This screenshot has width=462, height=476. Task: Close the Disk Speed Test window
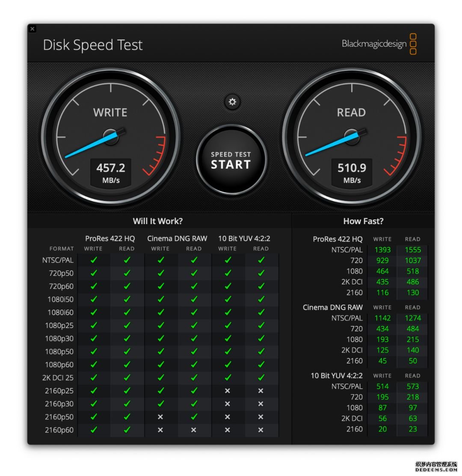[x=33, y=29]
